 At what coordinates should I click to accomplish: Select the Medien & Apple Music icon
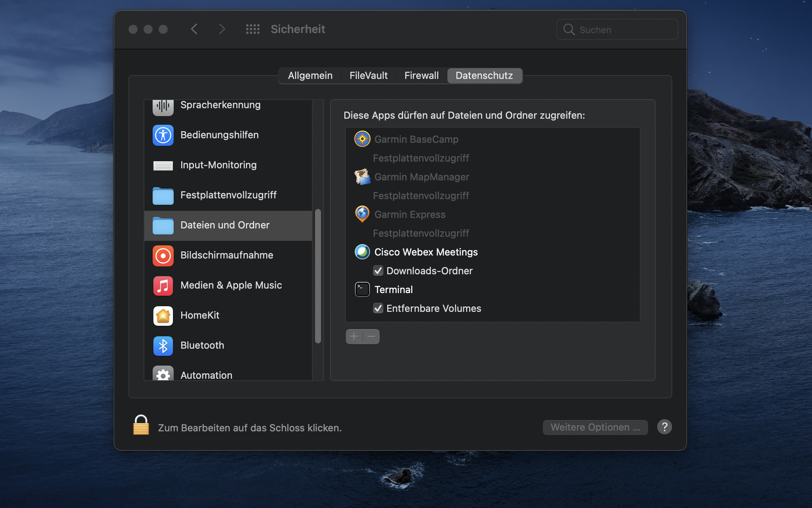[163, 285]
